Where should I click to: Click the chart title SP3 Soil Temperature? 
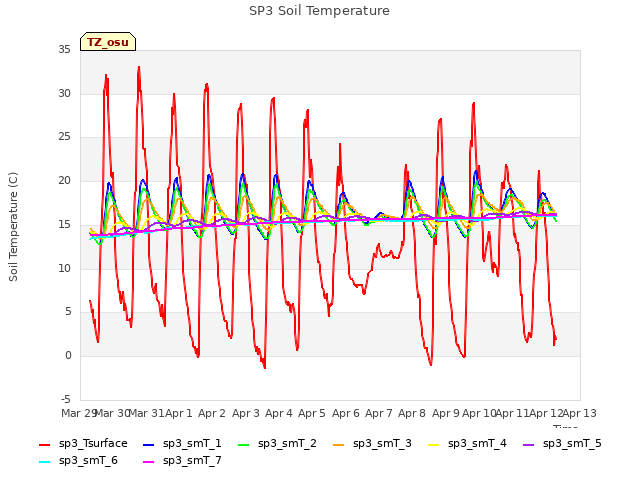point(320,11)
